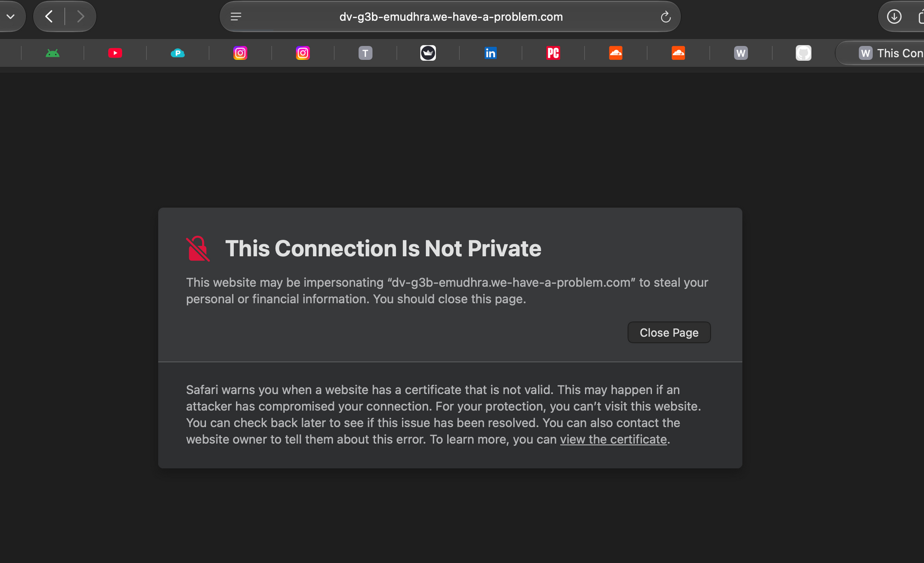Switch to the LinkedIn pinned tab
The width and height of the screenshot is (924, 563).
[490, 53]
